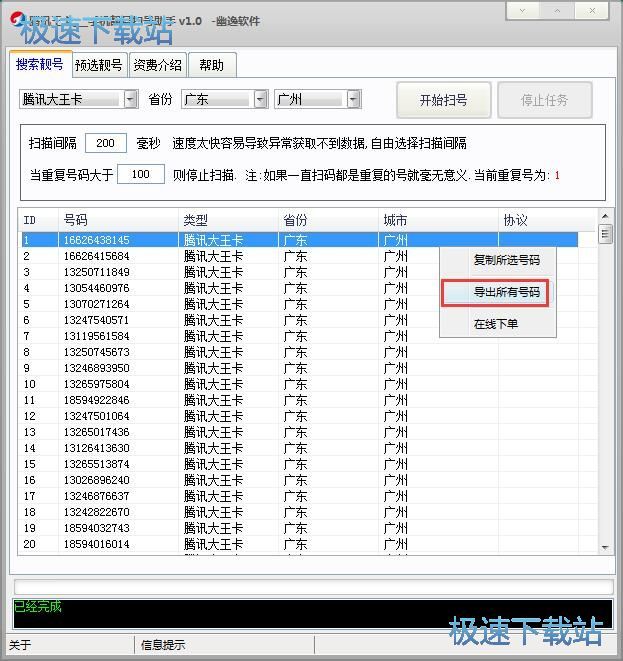Expand the 腾讯大王卡 card type dropdown
This screenshot has height=661, width=623.
point(131,99)
